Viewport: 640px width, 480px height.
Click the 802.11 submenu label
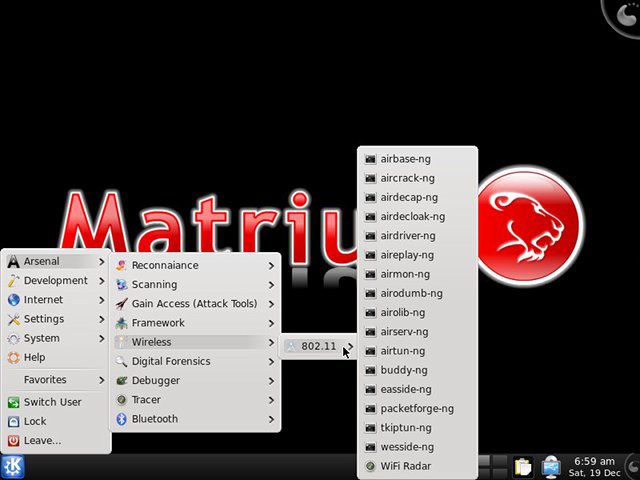pyautogui.click(x=318, y=346)
